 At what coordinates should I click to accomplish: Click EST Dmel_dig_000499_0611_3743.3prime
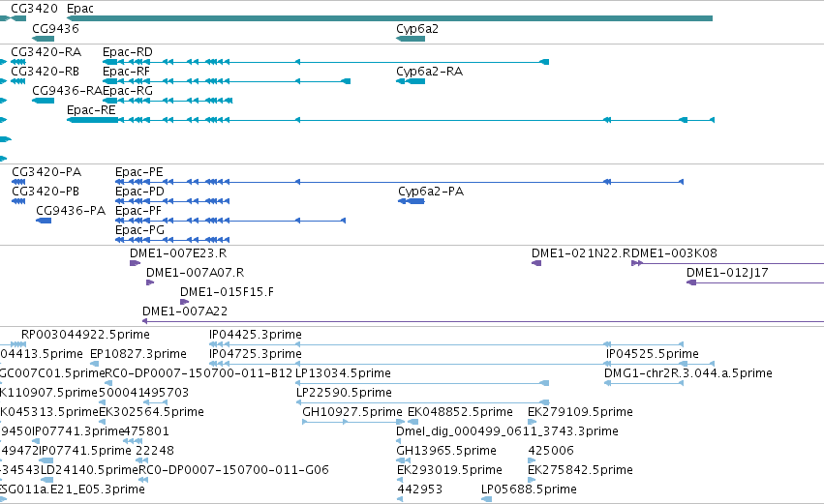pos(399,441)
